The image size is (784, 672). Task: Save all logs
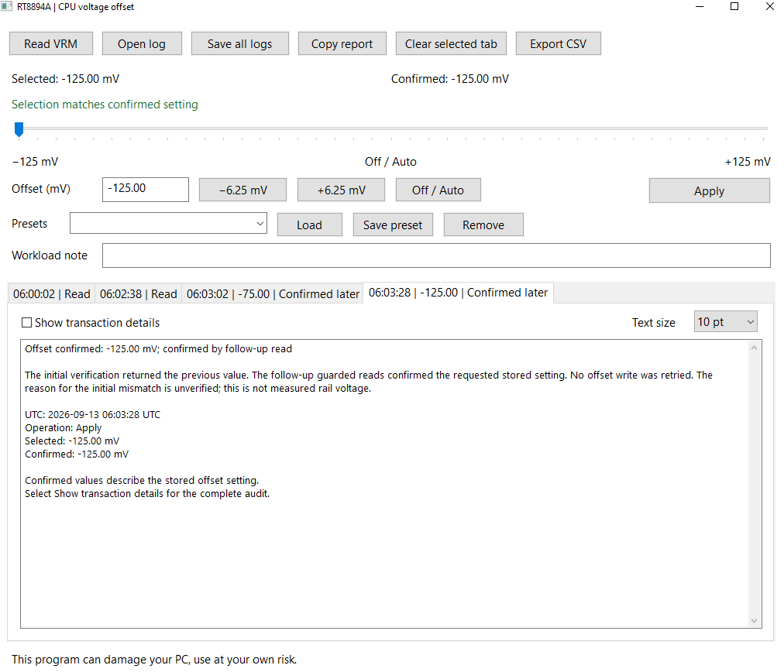coord(239,44)
